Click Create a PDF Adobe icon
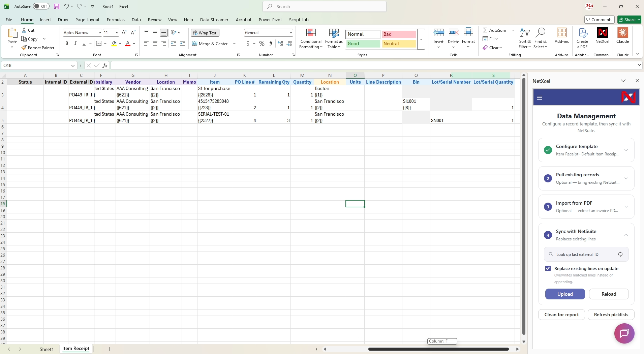644x354 pixels. pyautogui.click(x=582, y=38)
